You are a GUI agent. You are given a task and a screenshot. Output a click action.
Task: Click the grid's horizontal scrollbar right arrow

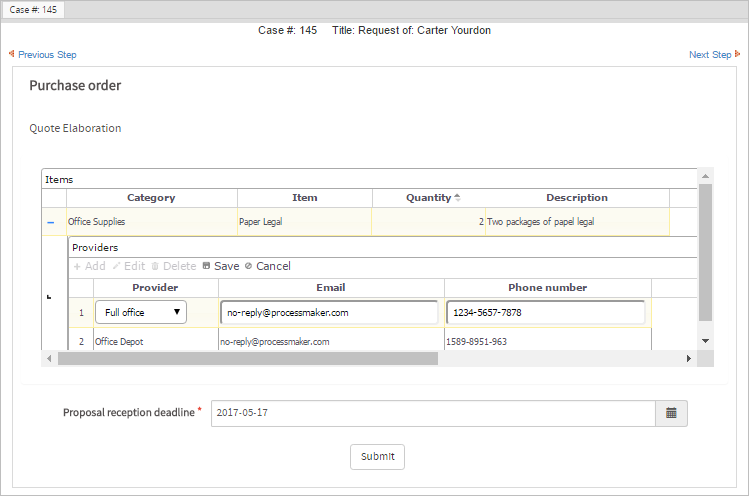688,358
